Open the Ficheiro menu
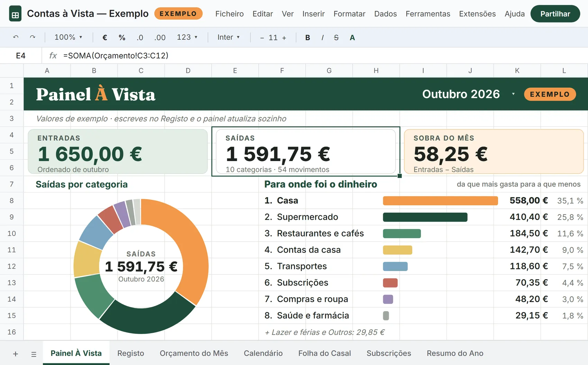This screenshot has width=588, height=365. click(229, 14)
